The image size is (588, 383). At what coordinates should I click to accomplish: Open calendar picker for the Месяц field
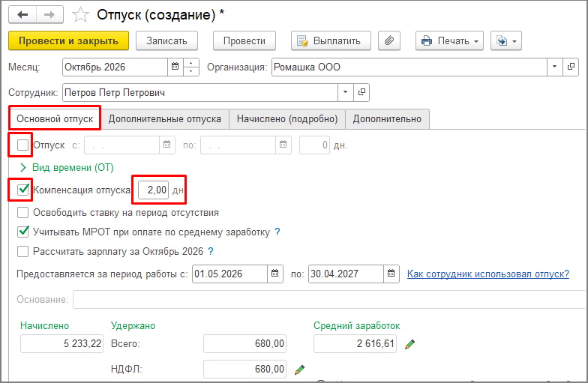pyautogui.click(x=175, y=67)
